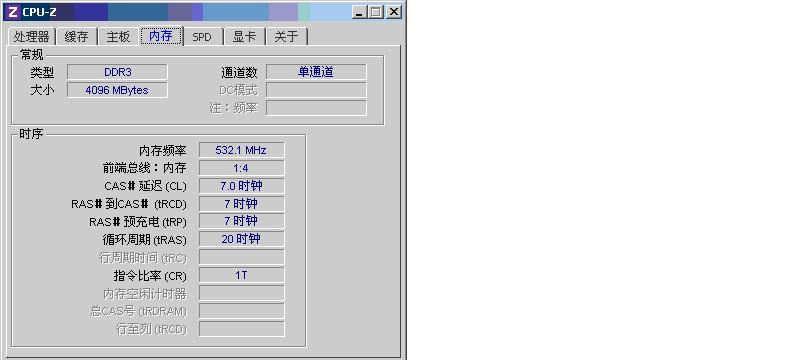Click the 20 时钟 tRAS value
The image size is (800, 360).
coord(241,239)
